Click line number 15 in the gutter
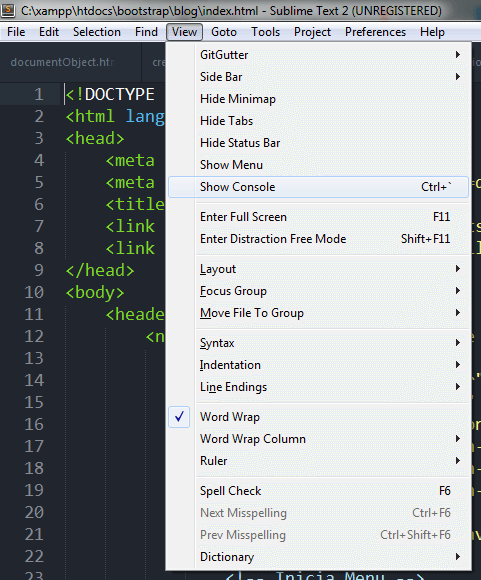Screen dimensions: 481x580 (34, 402)
